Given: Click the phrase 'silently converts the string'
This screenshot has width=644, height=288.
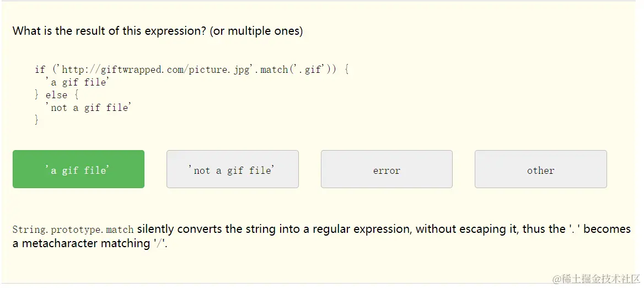Looking at the screenshot, I should click(208, 229).
